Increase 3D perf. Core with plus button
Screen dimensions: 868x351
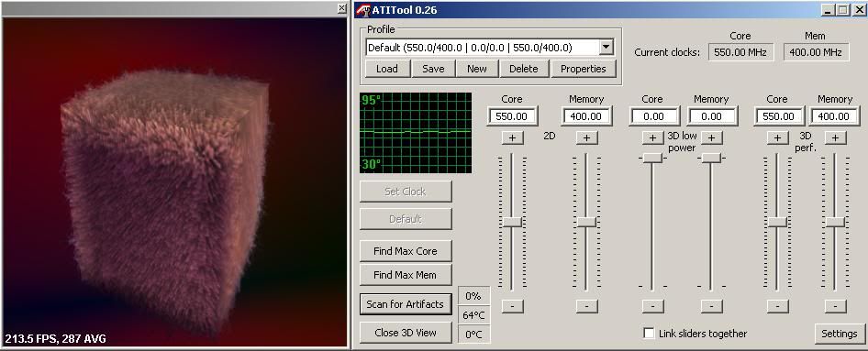(x=777, y=137)
